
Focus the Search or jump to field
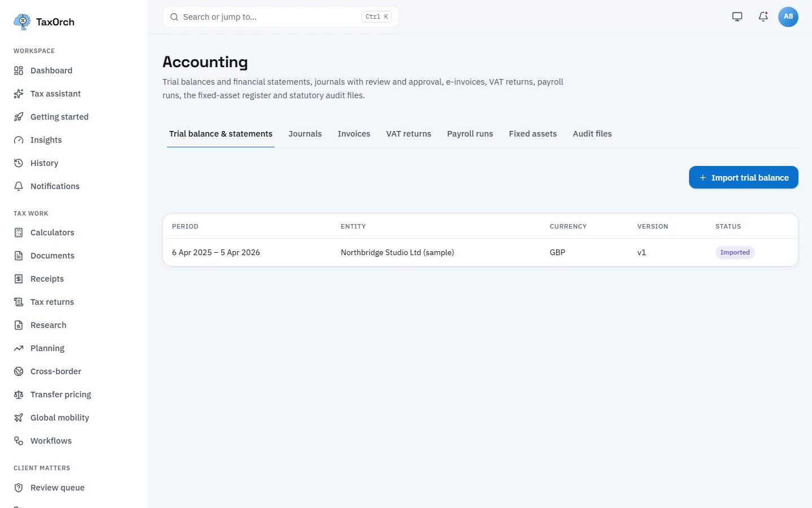280,17
